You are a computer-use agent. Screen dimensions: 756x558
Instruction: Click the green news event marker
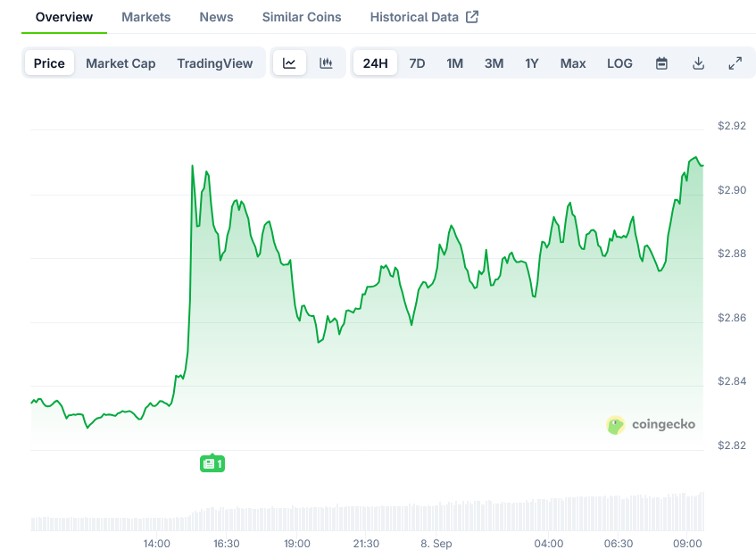[x=212, y=463]
